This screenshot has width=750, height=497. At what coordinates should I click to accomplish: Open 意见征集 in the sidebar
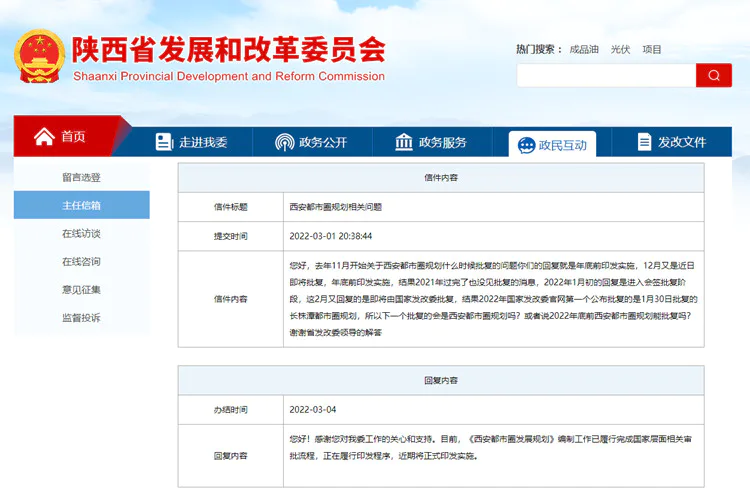click(x=81, y=289)
